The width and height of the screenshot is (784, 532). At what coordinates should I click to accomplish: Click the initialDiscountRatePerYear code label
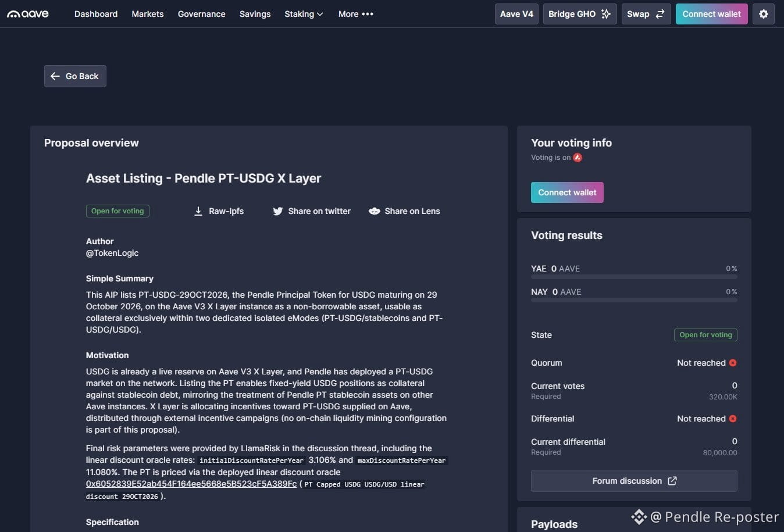point(252,460)
